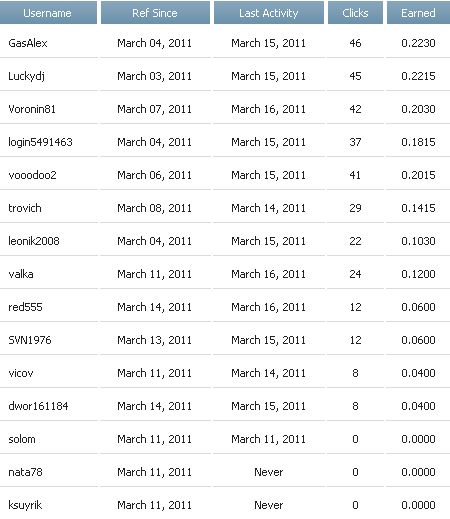The height and width of the screenshot is (519, 450).
Task: Click the solom username
Action: (22, 439)
